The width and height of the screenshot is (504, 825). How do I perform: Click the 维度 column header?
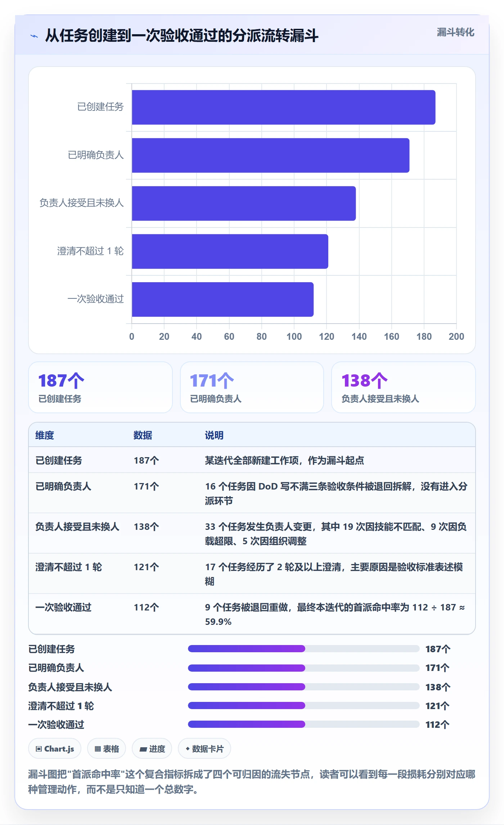(45, 435)
